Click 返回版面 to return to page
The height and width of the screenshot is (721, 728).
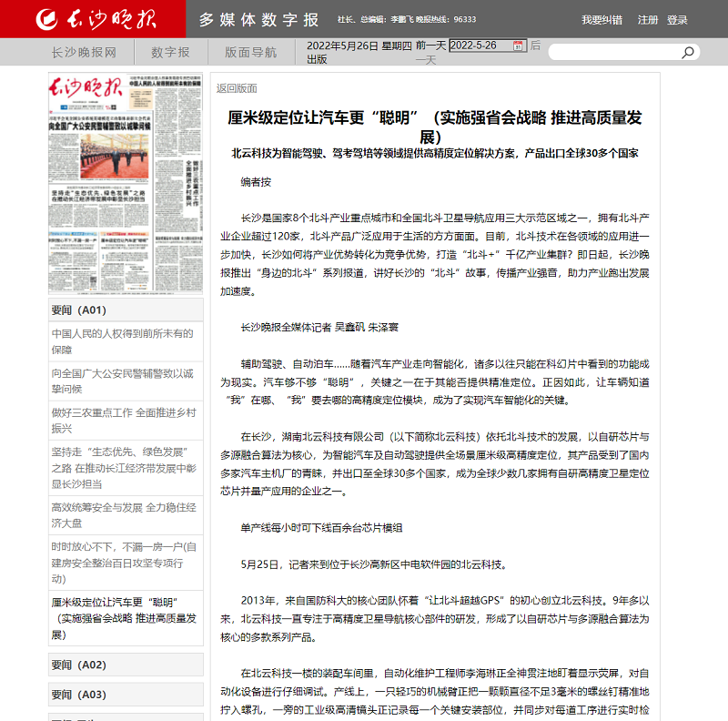pos(237,88)
